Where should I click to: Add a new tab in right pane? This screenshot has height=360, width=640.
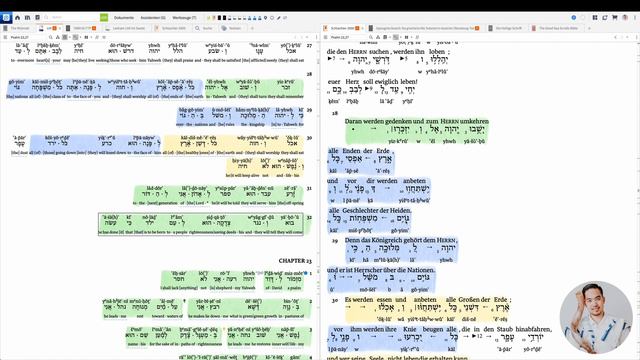(589, 28)
